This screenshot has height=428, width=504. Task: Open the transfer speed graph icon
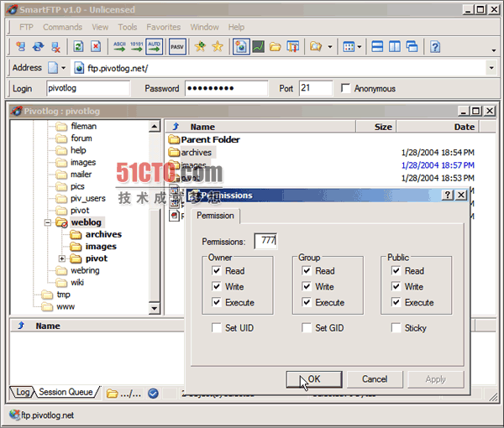pos(259,47)
